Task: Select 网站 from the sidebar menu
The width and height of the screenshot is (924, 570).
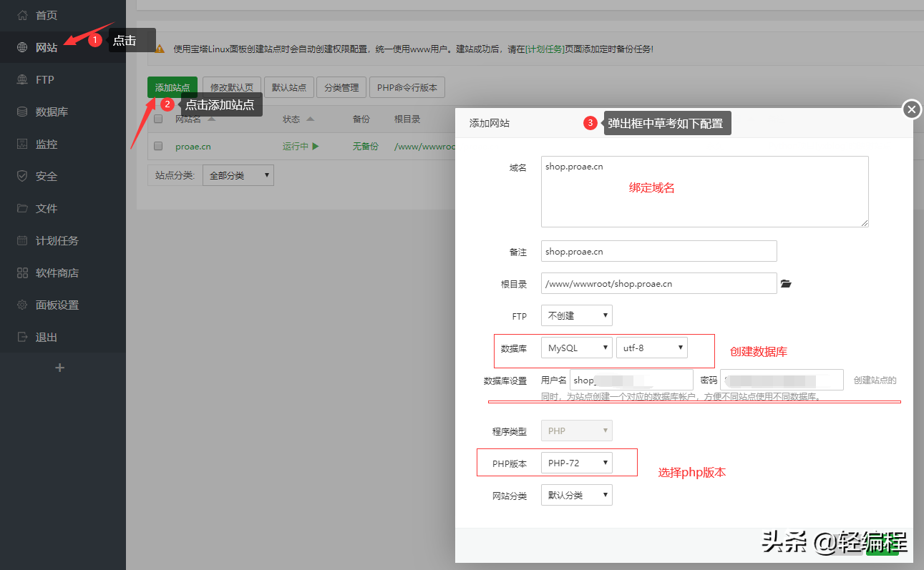Action: [44, 47]
